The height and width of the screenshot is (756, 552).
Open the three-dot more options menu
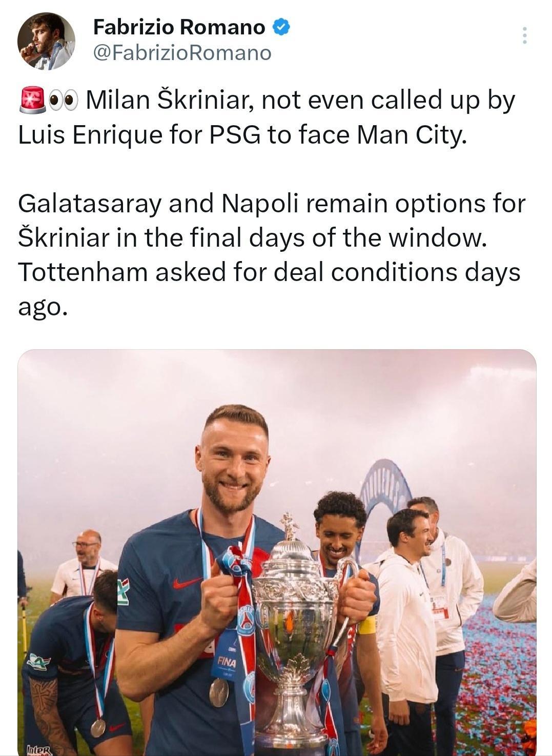524,35
